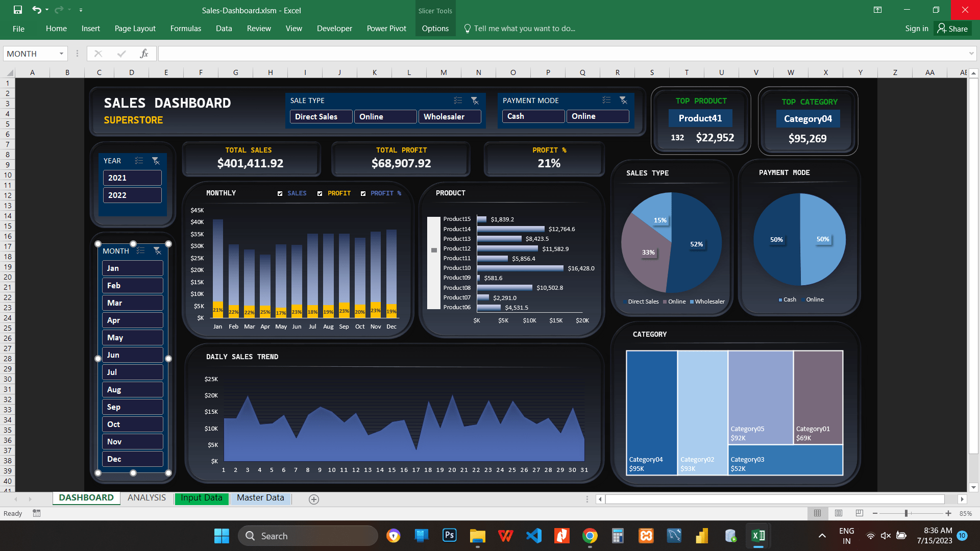Image resolution: width=980 pixels, height=551 pixels.
Task: Select Online in PAYMENT MODE slicer
Action: point(598,116)
